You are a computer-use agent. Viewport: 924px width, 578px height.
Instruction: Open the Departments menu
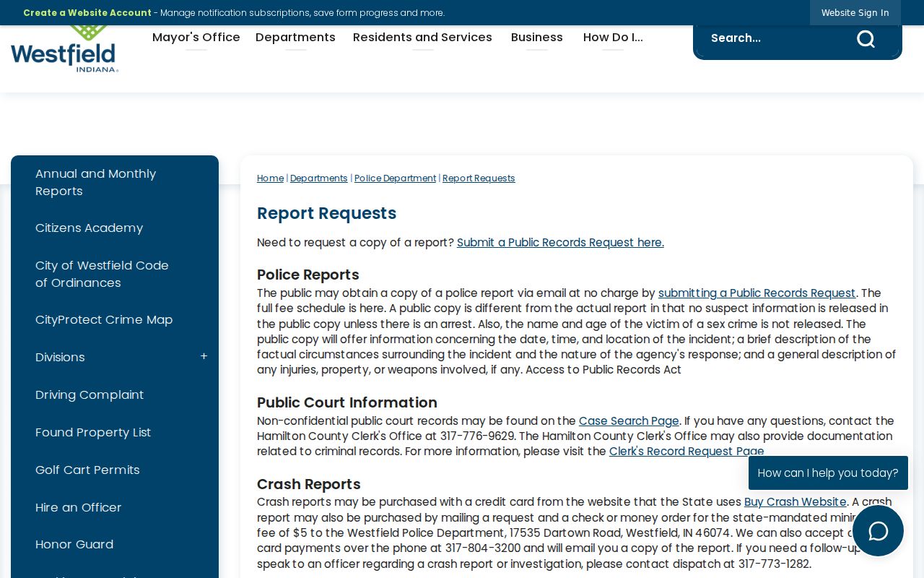click(295, 38)
